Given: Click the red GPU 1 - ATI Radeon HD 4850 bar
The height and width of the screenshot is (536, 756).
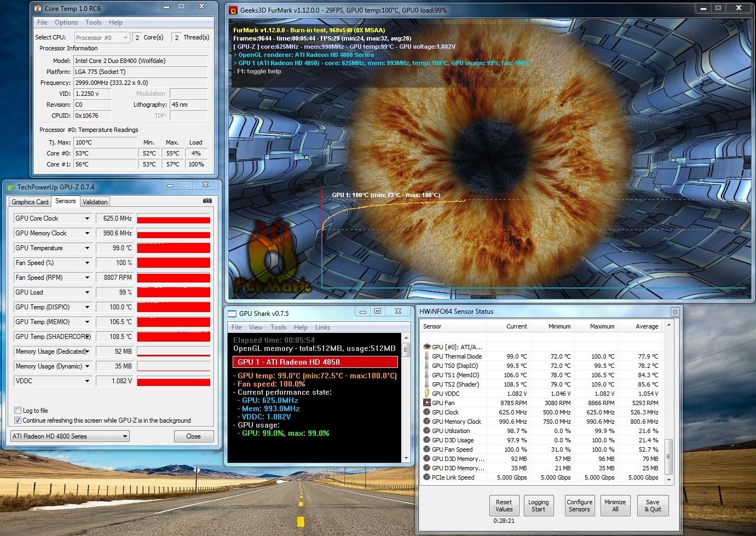Looking at the screenshot, I should click(x=315, y=362).
